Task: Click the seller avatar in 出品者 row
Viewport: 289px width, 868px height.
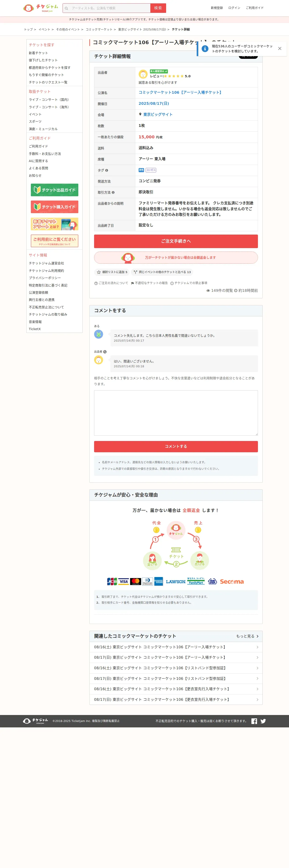Action: (143, 74)
